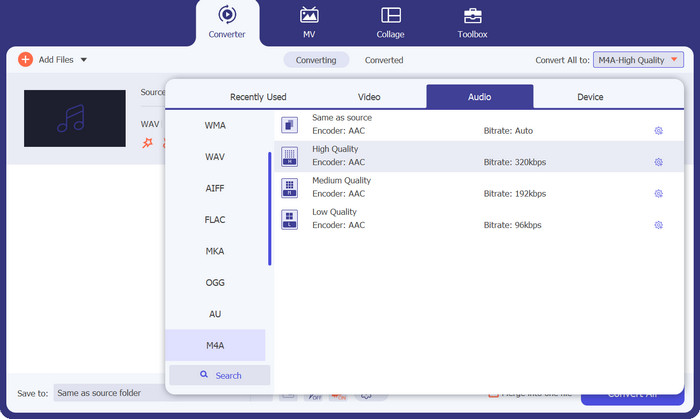Expand the Add Files dropdown arrow
Image resolution: width=700 pixels, height=419 pixels.
coord(83,60)
